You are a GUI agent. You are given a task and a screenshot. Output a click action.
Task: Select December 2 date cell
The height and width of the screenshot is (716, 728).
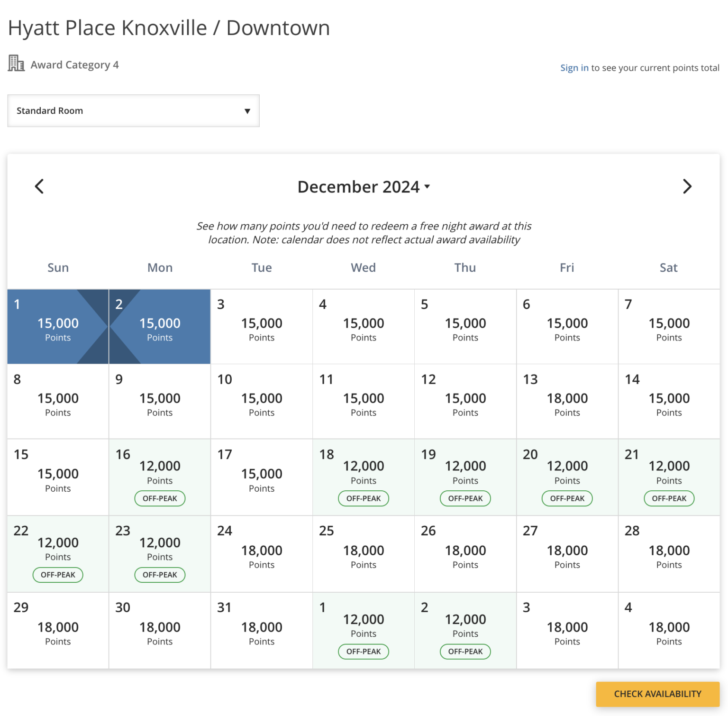pyautogui.click(x=160, y=327)
